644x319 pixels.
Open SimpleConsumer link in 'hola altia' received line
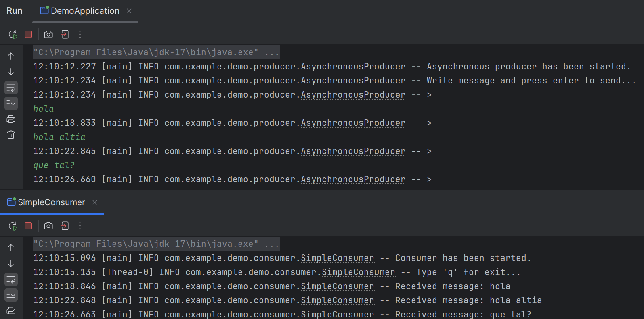[x=338, y=300]
